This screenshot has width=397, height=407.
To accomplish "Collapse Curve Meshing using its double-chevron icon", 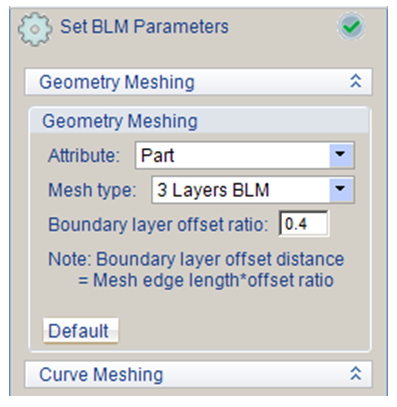I will (356, 374).
